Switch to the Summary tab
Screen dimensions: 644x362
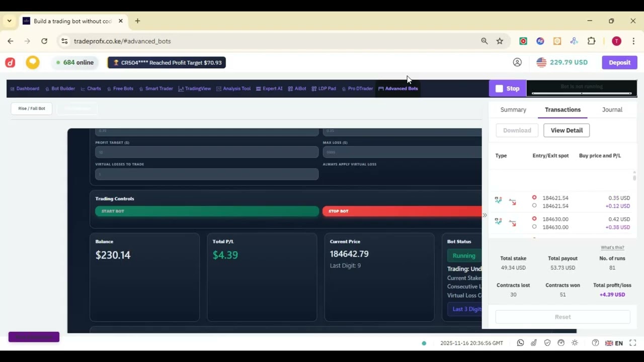pyautogui.click(x=513, y=110)
